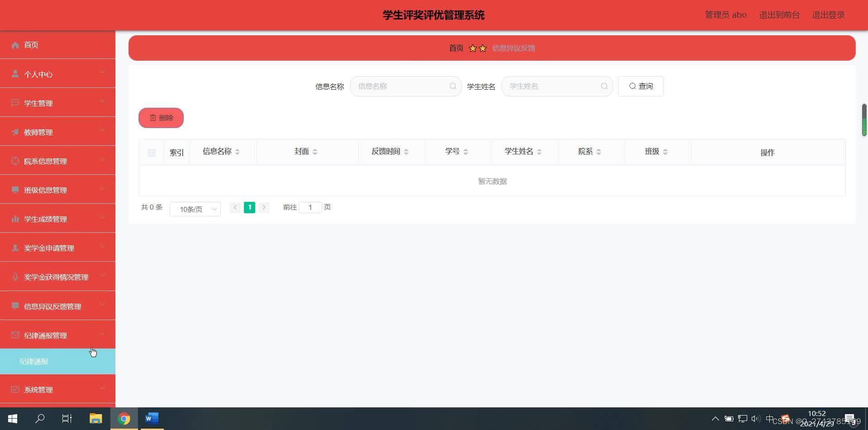Image resolution: width=868 pixels, height=430 pixels.
Task: Collapse the 纪律通报管理 menu chevron
Action: (102, 334)
